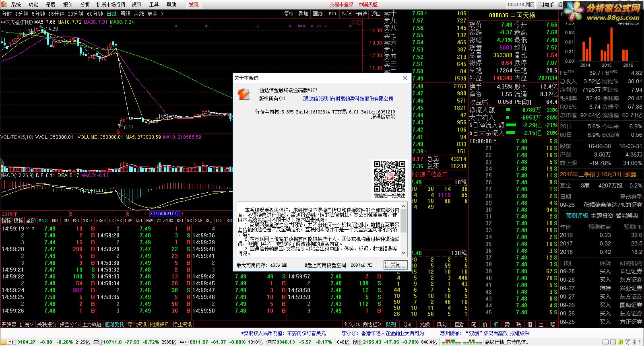Click the 2016年三季报于10月31日披露 notice
Viewport: 644px width, 346px height.
point(598,174)
